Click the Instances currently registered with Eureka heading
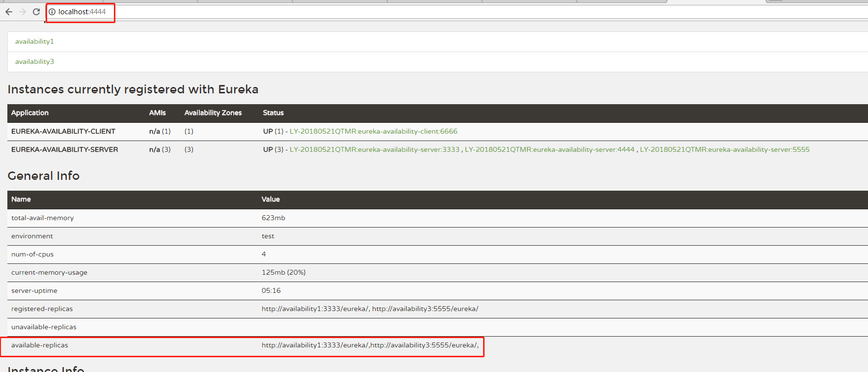 pos(133,89)
